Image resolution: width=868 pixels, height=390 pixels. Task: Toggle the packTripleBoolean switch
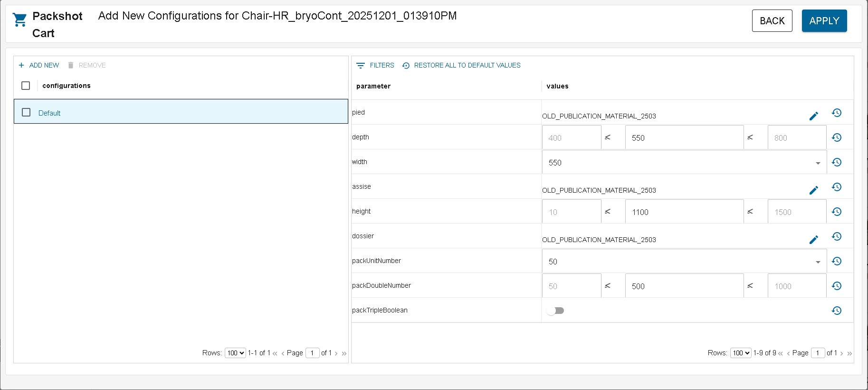[x=555, y=311]
